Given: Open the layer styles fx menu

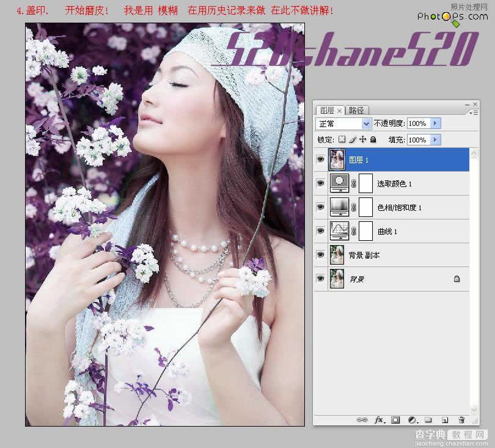Looking at the screenshot, I should [x=379, y=420].
